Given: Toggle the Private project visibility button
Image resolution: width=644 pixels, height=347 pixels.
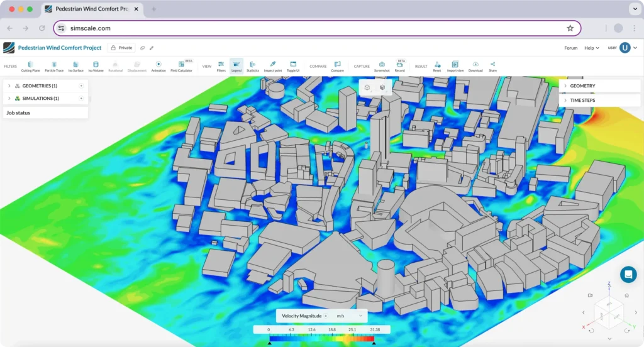Looking at the screenshot, I should [x=121, y=48].
